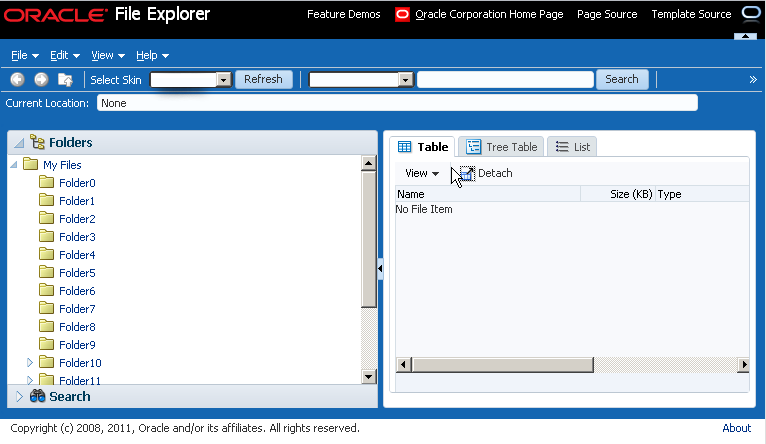Screen dimensions: 766x444
Task: Click the Search button in toolbar
Action: 622,79
